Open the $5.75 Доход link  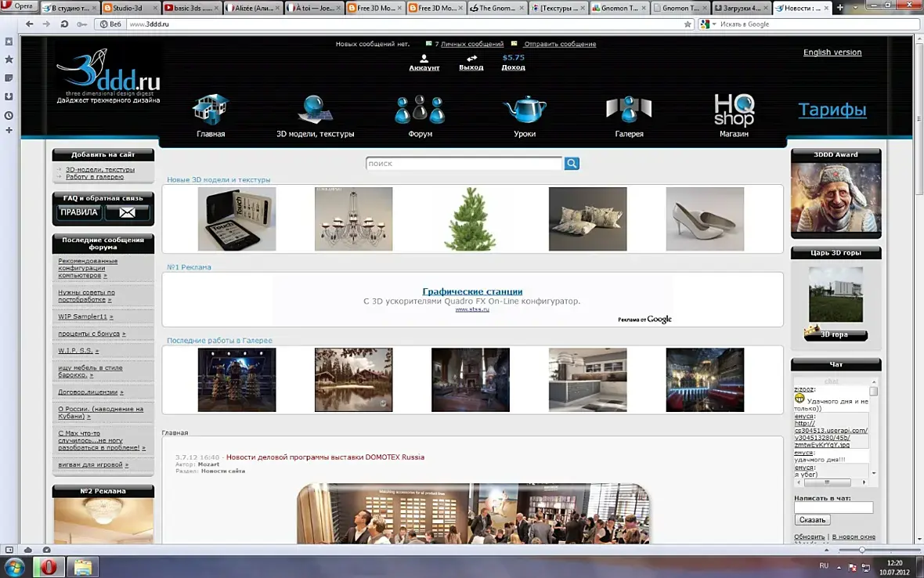click(x=513, y=62)
